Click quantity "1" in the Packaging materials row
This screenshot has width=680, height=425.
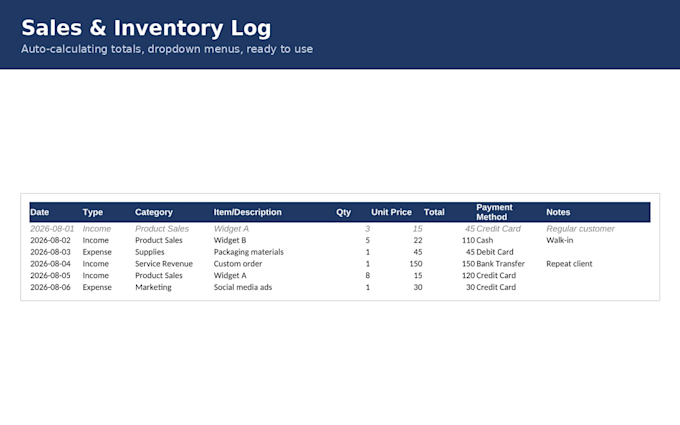368,252
